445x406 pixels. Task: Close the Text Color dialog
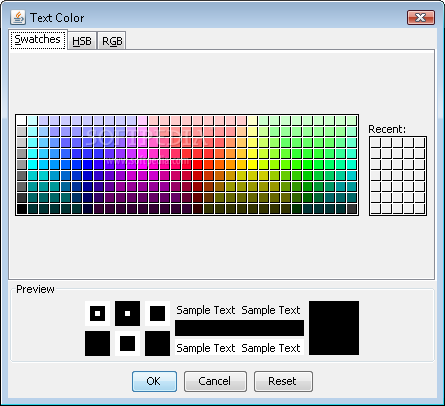click(421, 17)
